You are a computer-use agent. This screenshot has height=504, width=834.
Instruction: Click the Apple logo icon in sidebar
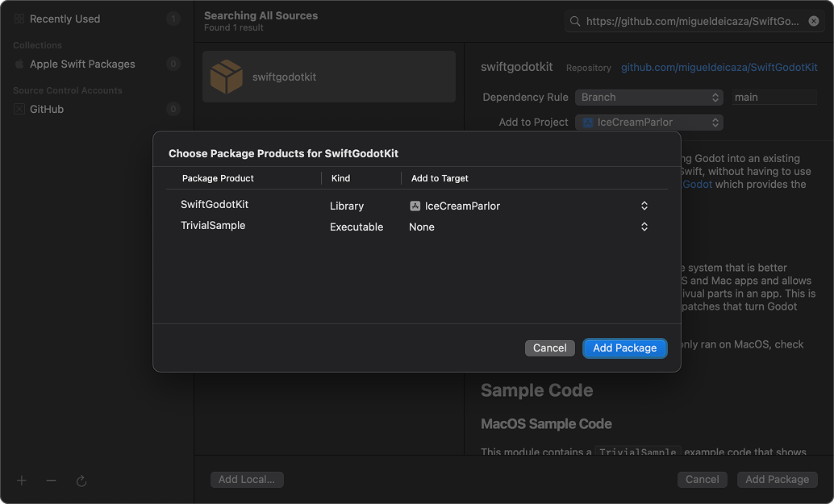tap(19, 65)
